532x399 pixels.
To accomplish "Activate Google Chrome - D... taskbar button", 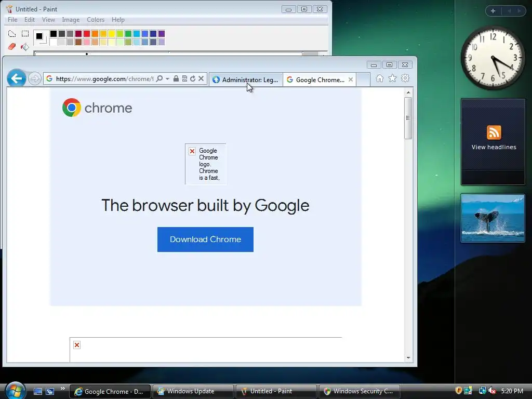I will [x=110, y=392].
